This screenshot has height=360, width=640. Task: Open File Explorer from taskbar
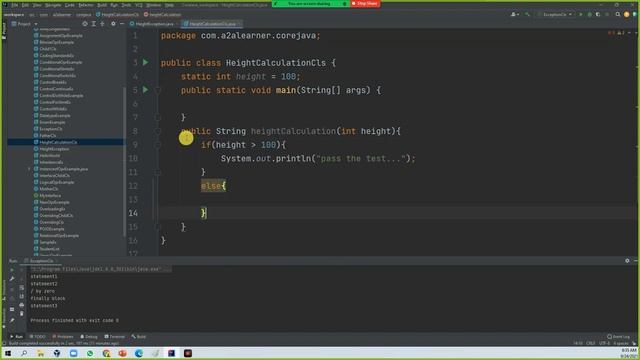tap(40, 353)
